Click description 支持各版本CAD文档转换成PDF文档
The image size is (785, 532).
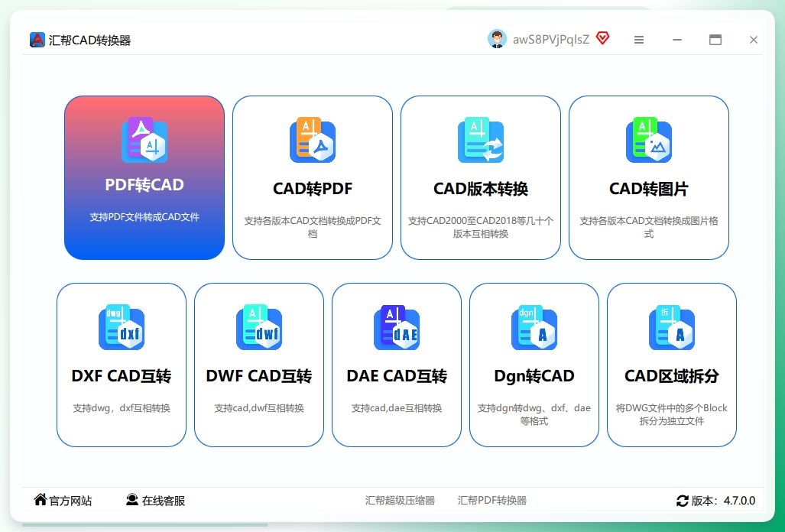[313, 227]
